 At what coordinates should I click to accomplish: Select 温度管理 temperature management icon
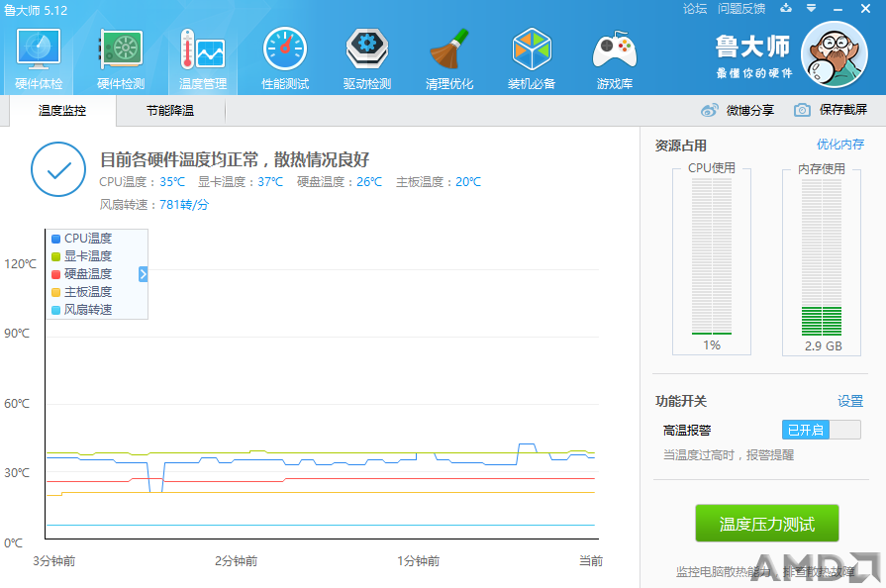[x=203, y=58]
